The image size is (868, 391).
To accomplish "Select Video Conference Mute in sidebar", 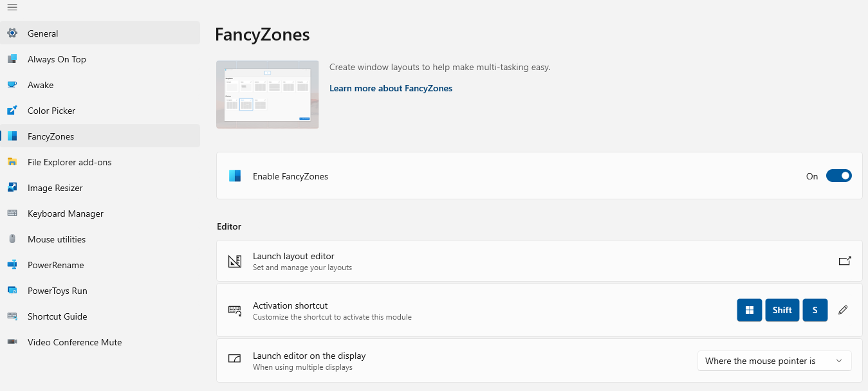I will [75, 342].
